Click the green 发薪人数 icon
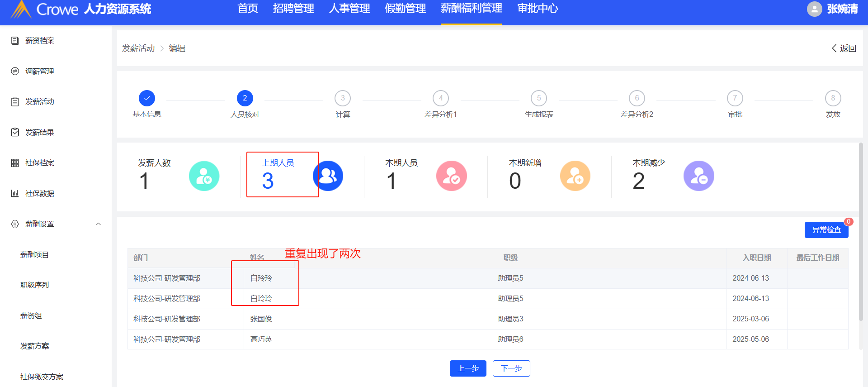The width and height of the screenshot is (868, 387). [x=204, y=176]
